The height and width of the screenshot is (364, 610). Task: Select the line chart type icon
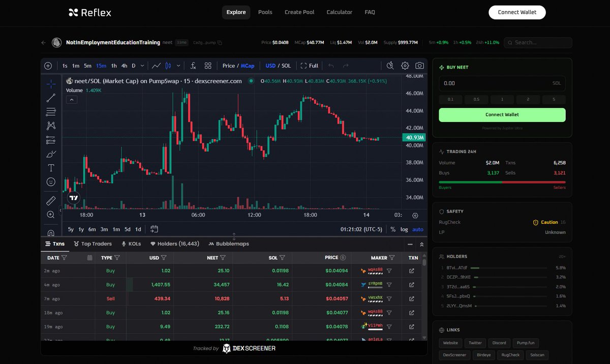click(156, 65)
